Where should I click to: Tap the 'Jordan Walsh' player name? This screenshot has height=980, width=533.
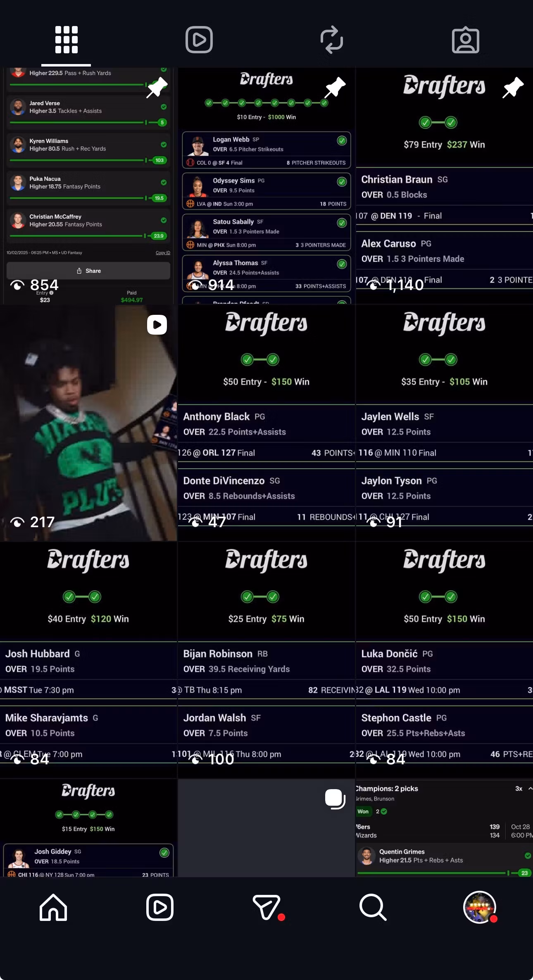[x=214, y=718]
